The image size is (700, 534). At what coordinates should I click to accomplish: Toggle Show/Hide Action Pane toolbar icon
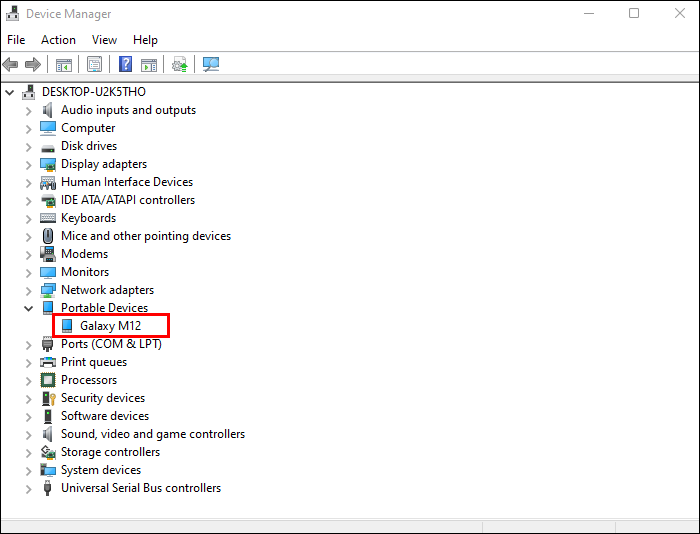149,65
